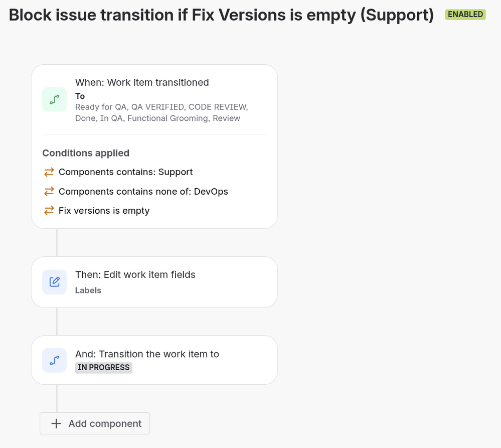Image resolution: width=501 pixels, height=448 pixels.
Task: Click the Edit work item pencil icon
Action: (x=54, y=282)
